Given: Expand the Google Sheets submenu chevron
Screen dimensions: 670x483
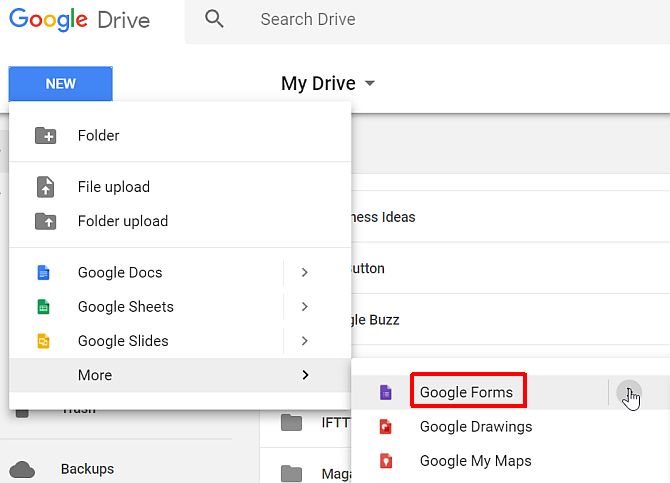Looking at the screenshot, I should point(305,306).
